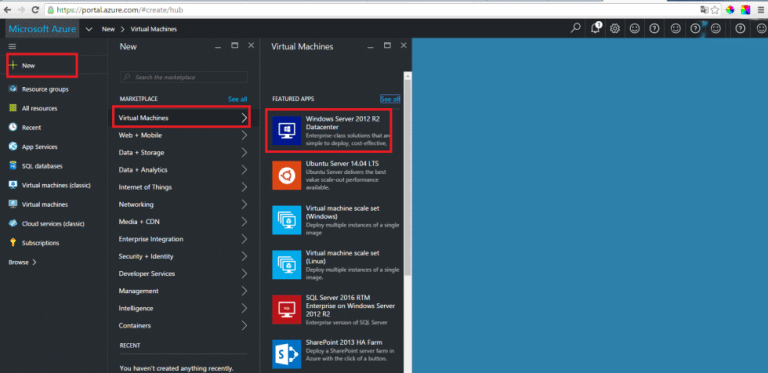The image size is (768, 373).
Task: Click See all next to MARKETPLACE
Action: (238, 99)
